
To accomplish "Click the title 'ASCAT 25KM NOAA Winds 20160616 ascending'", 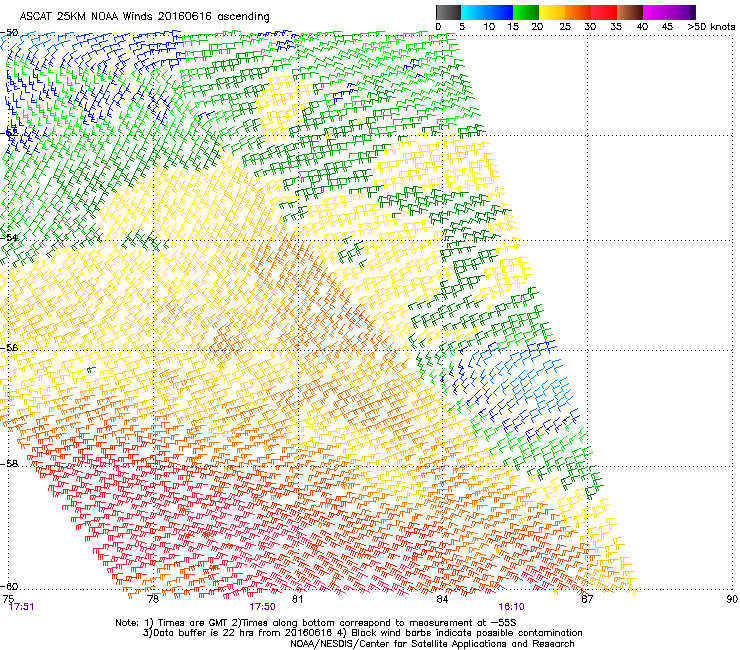I will point(144,17).
